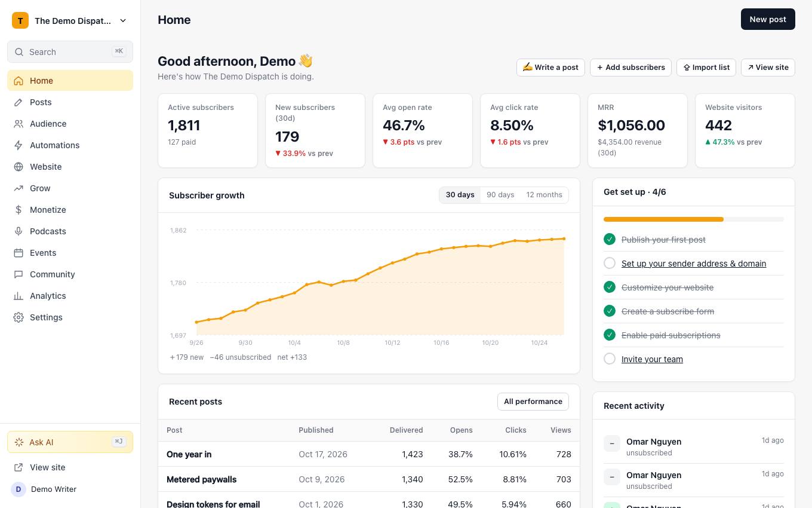Open the 'Metered paywalls' post
The height and width of the screenshot is (508, 812).
[x=201, y=479]
